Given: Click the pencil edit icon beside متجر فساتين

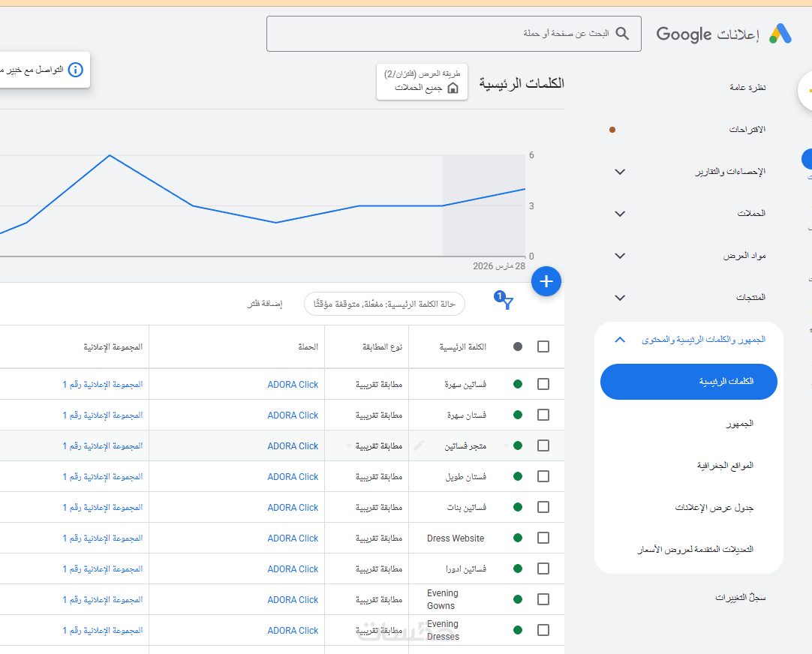Looking at the screenshot, I should click(419, 445).
